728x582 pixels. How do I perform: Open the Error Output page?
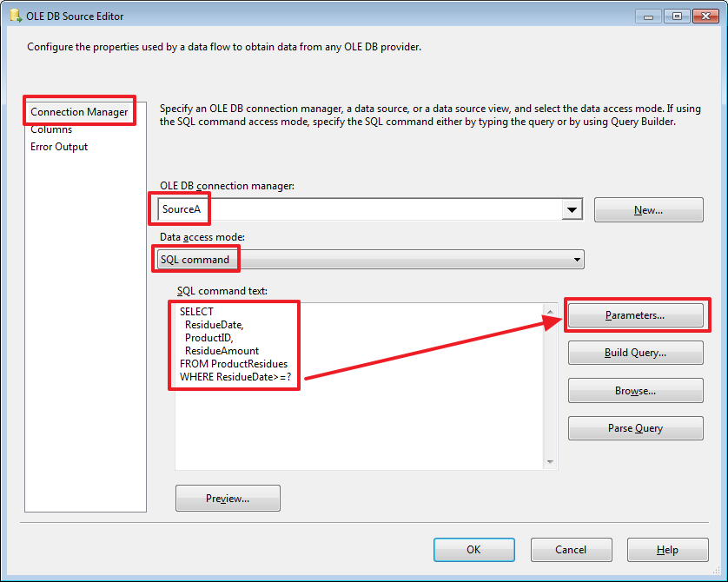pos(58,146)
